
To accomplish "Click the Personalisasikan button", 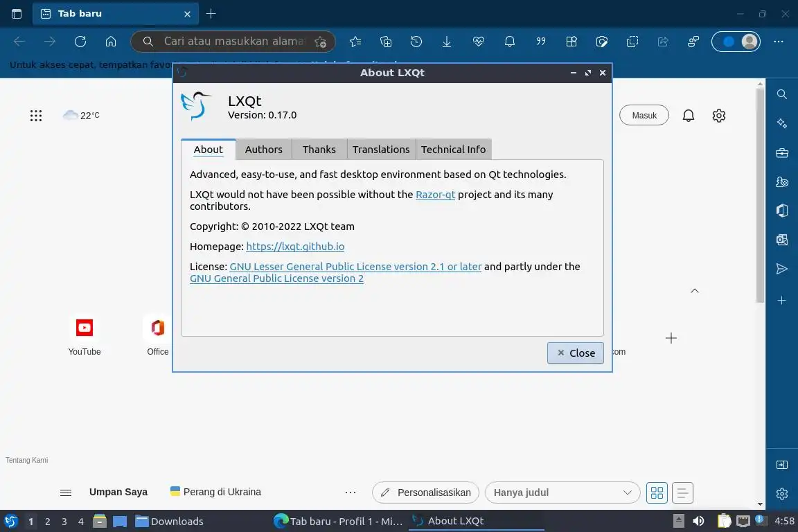I will click(425, 493).
